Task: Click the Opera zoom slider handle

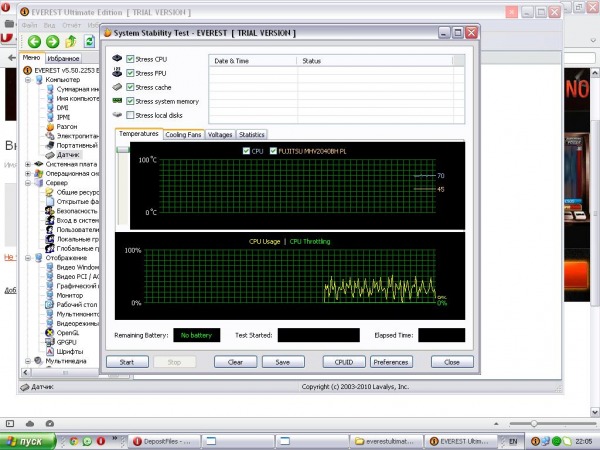Action: (x=534, y=424)
